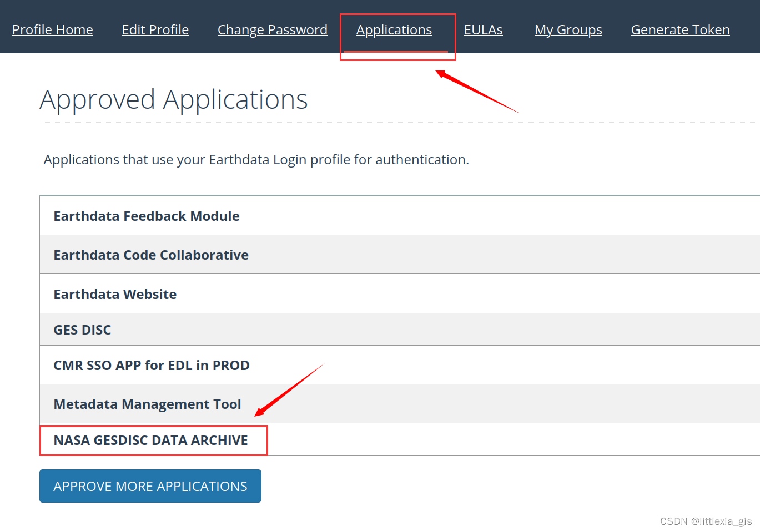The height and width of the screenshot is (532, 760).
Task: Select the Applications tab
Action: [394, 30]
